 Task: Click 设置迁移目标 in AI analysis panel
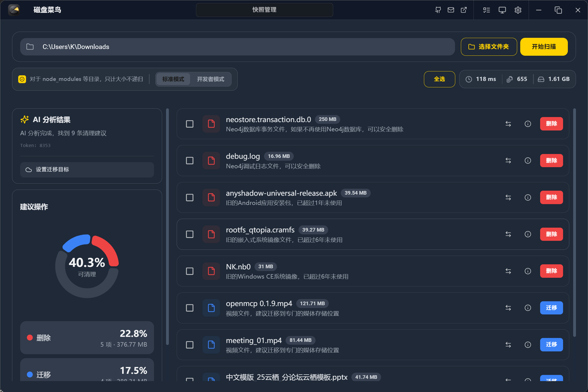87,170
